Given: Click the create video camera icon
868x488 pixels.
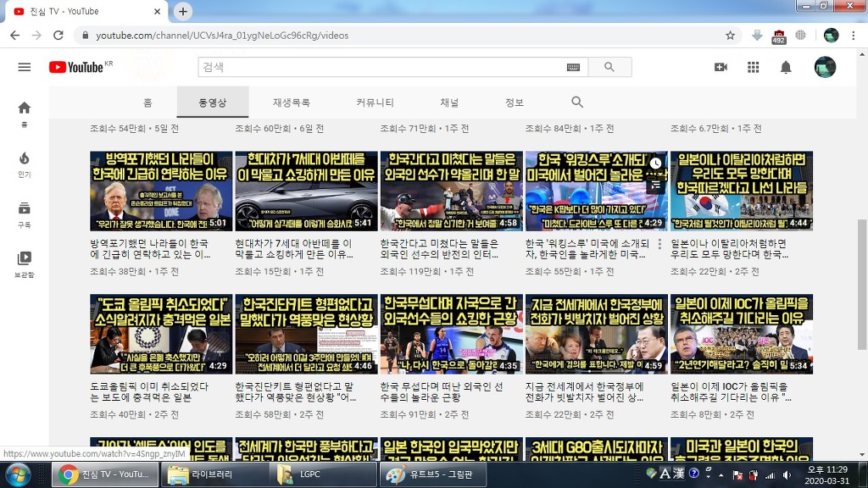Looking at the screenshot, I should coord(721,68).
